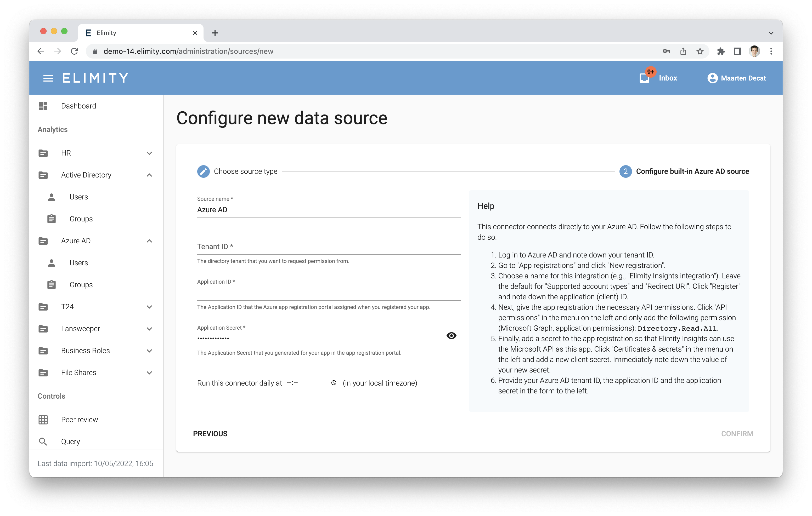
Task: Click the Dashboard grid icon
Action: pos(43,106)
